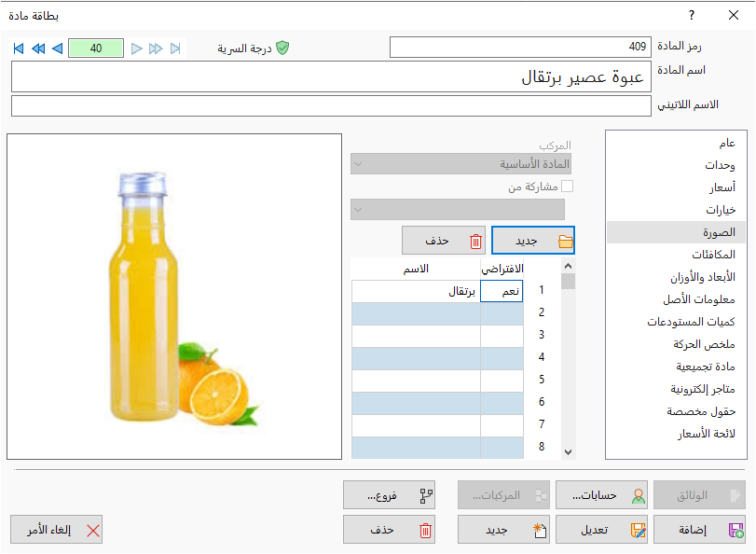Open the أسعار section
Viewport: 756px width, 554px height.
coord(677,187)
